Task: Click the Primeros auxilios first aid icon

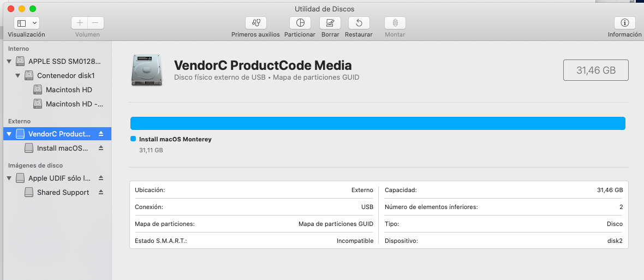Action: pos(255,23)
